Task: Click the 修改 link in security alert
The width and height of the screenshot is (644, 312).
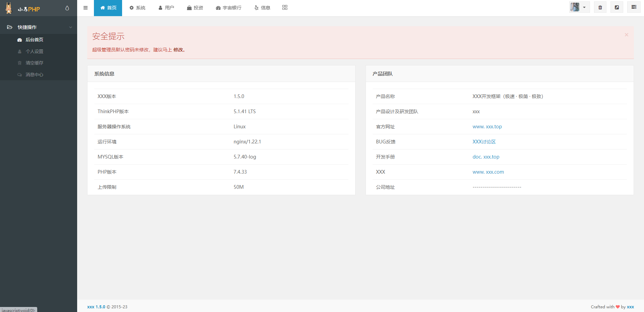Action: 178,50
